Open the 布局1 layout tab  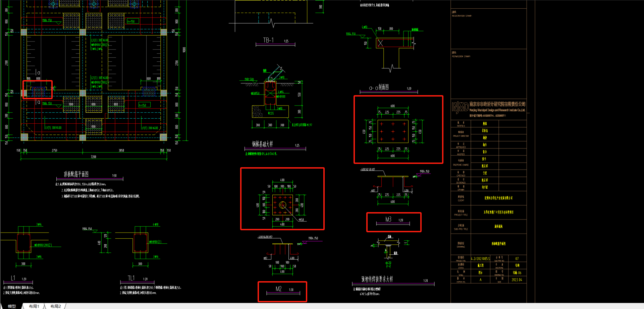[34, 306]
